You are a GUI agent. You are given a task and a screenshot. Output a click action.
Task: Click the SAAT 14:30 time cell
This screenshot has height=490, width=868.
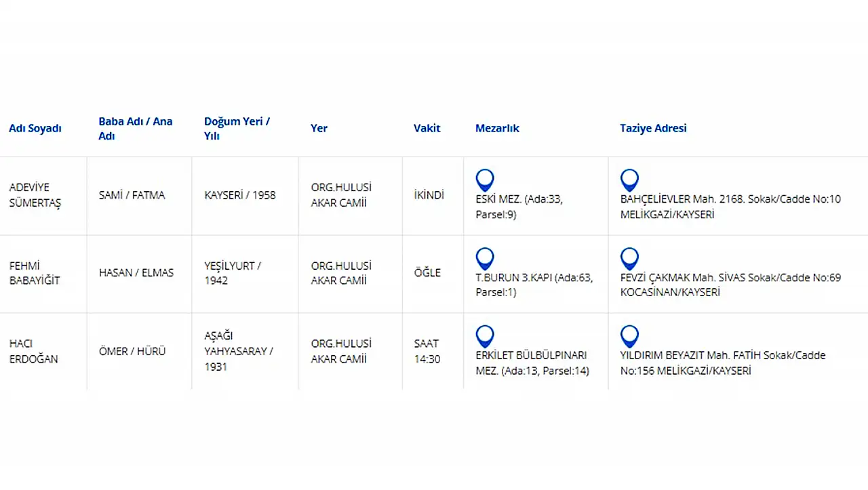[x=427, y=351]
